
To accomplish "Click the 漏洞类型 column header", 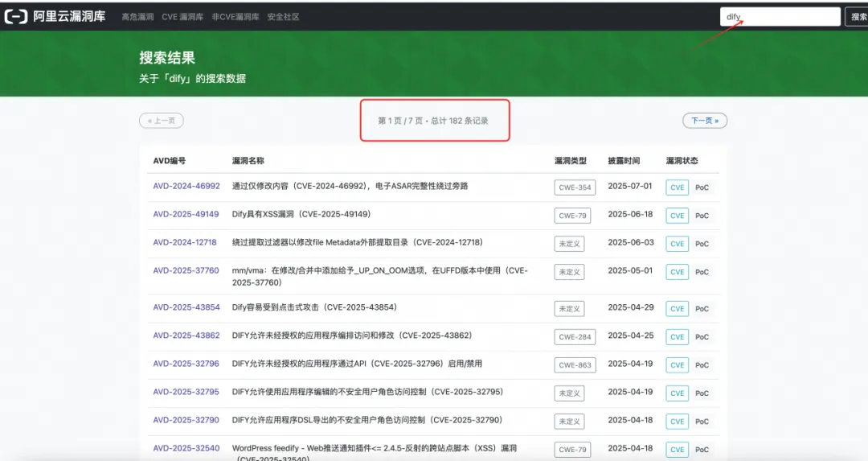I will coord(570,161).
